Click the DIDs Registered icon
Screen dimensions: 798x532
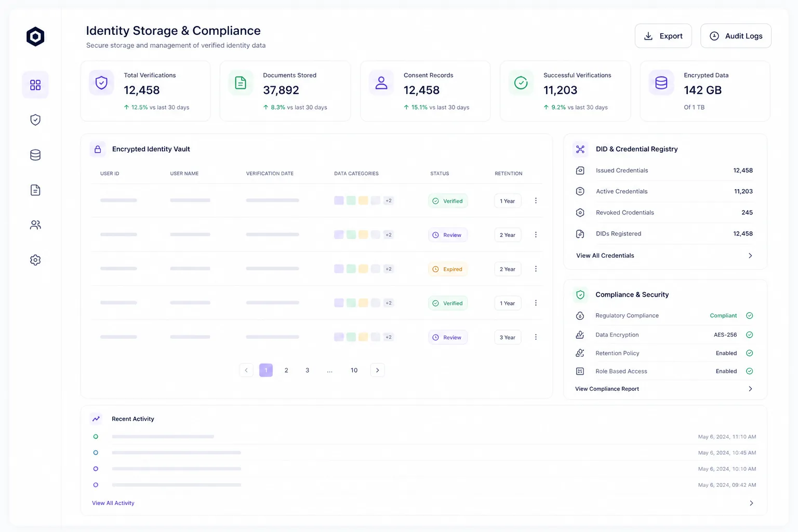(580, 234)
